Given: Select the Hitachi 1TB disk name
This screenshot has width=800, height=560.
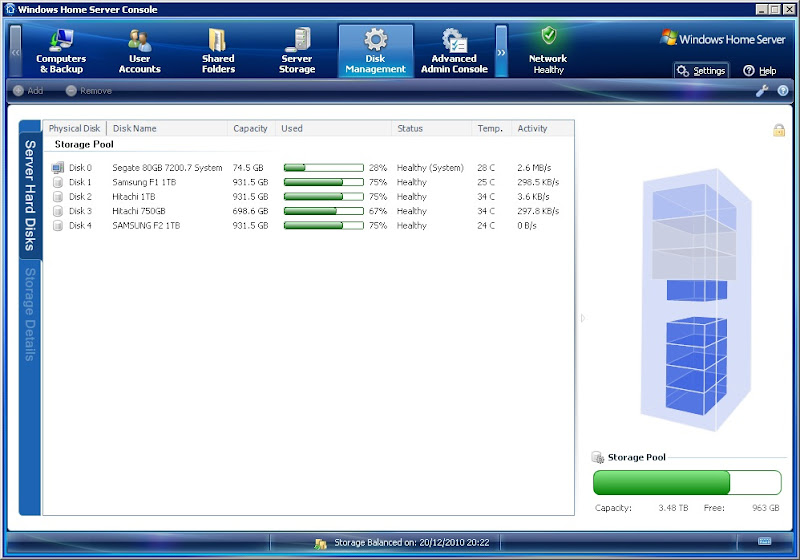Looking at the screenshot, I should [134, 196].
